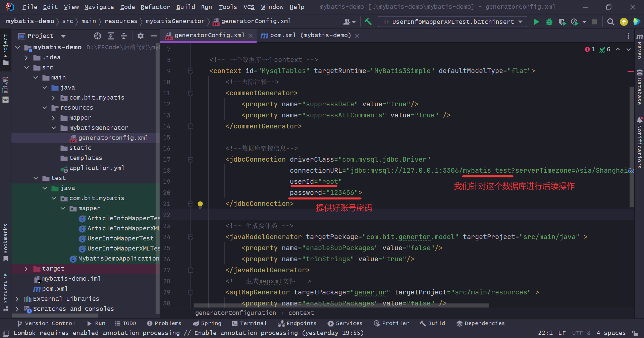Click the error stripe mark near line 9
This screenshot has height=338, width=644.
[x=631, y=71]
